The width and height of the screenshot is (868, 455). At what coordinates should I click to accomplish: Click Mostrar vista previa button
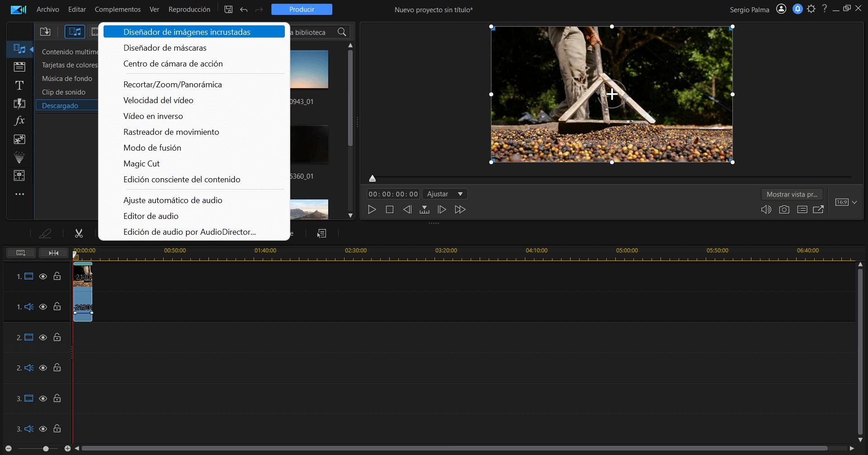click(792, 194)
